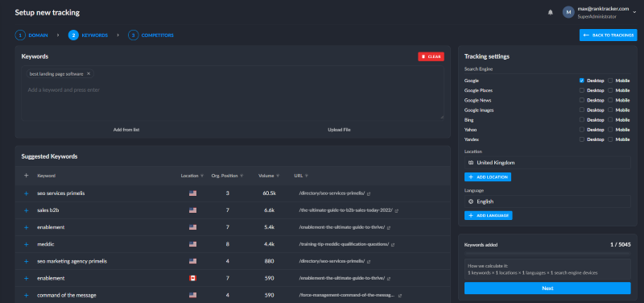
Task: Add keyword 'seo services primelis'
Action: [x=27, y=193]
